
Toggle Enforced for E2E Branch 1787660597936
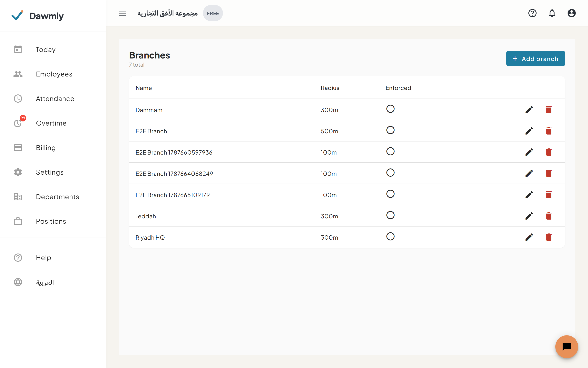click(x=390, y=151)
